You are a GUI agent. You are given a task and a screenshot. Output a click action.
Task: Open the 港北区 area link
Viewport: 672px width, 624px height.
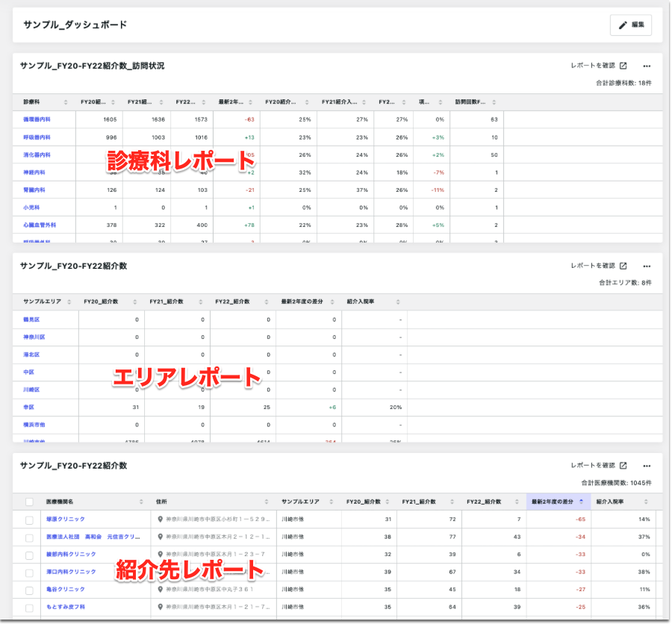tap(31, 355)
